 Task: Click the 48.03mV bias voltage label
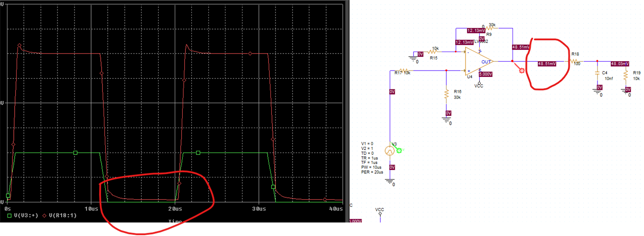pos(620,64)
